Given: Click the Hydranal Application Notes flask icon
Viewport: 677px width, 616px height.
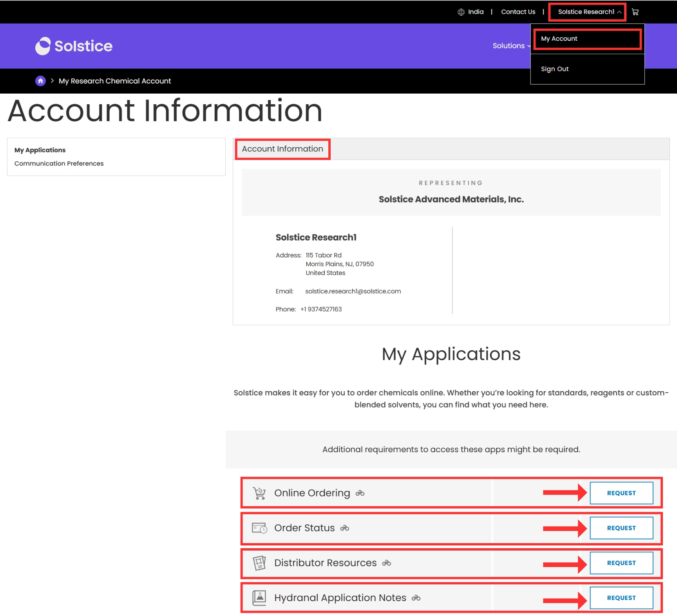Looking at the screenshot, I should pyautogui.click(x=259, y=598).
